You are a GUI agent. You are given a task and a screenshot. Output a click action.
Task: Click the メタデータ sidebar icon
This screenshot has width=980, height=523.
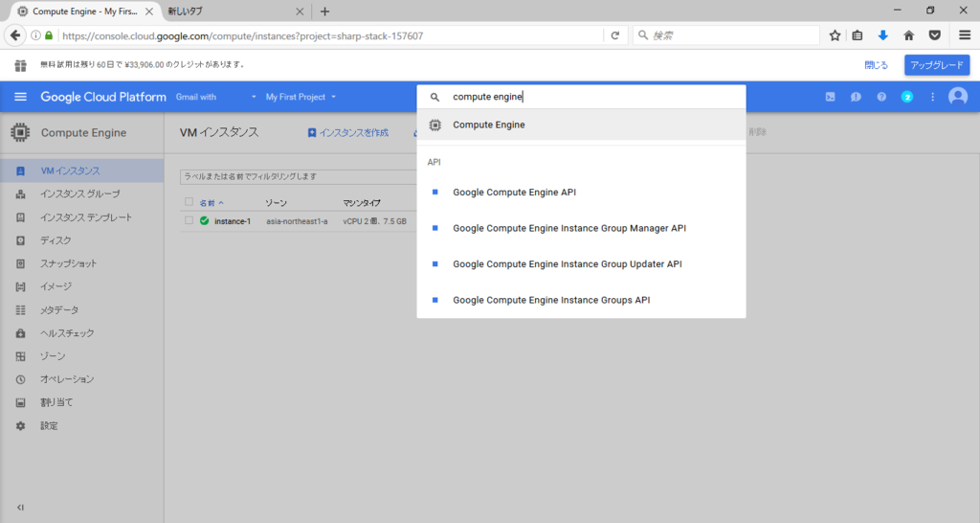pos(21,309)
